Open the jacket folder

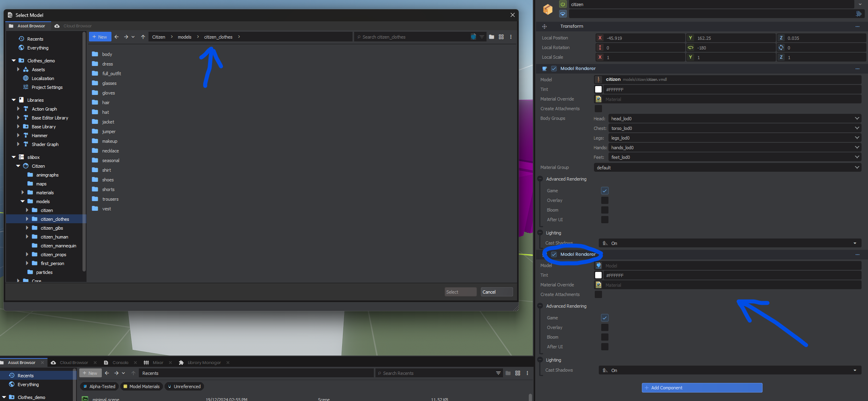click(x=108, y=122)
